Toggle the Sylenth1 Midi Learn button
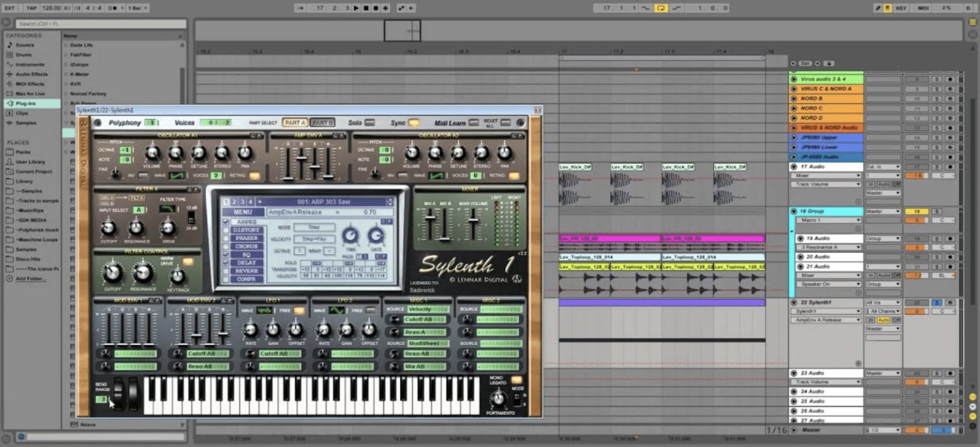 click(x=474, y=123)
